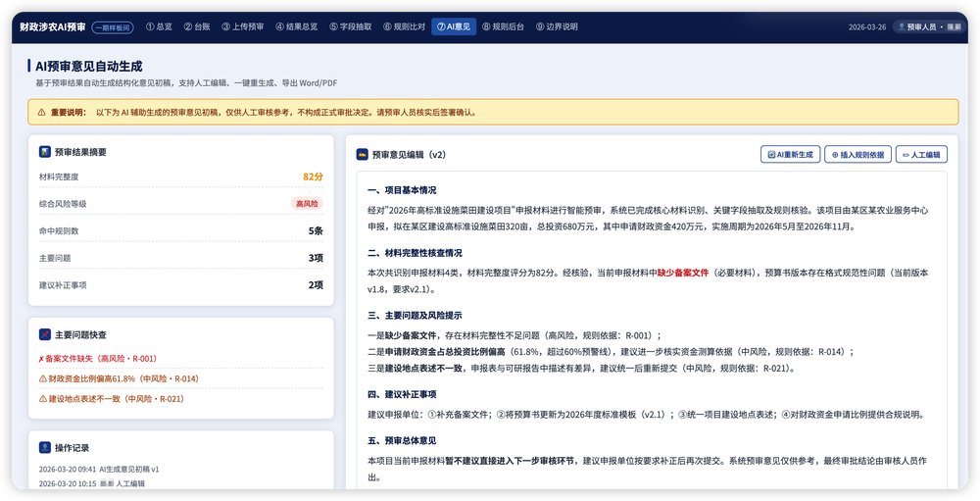Select the ⑤字段抽取 tab
Image resolution: width=980 pixels, height=501 pixels.
(x=351, y=26)
